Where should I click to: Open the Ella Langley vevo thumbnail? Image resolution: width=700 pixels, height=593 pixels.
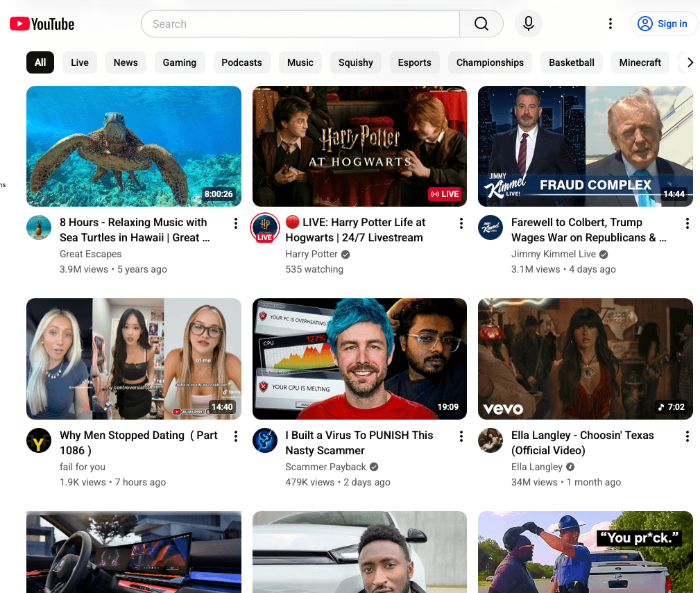[586, 359]
